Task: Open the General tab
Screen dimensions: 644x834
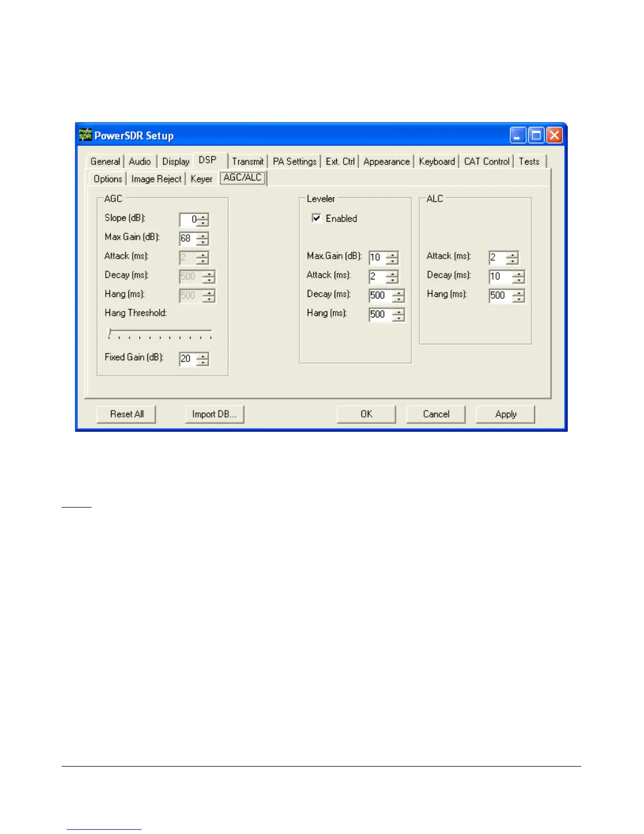Action: [x=105, y=162]
